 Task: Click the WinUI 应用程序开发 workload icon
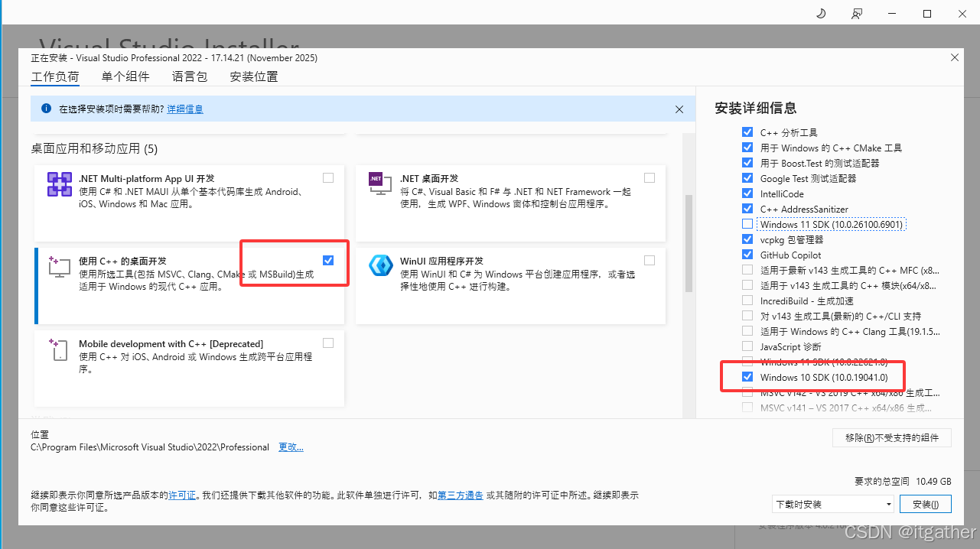point(380,267)
